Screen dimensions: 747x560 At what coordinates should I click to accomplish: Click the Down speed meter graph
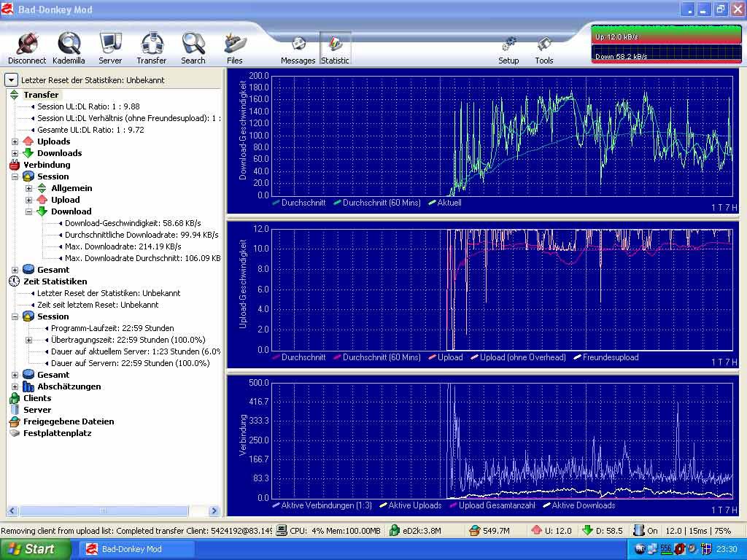[x=666, y=53]
